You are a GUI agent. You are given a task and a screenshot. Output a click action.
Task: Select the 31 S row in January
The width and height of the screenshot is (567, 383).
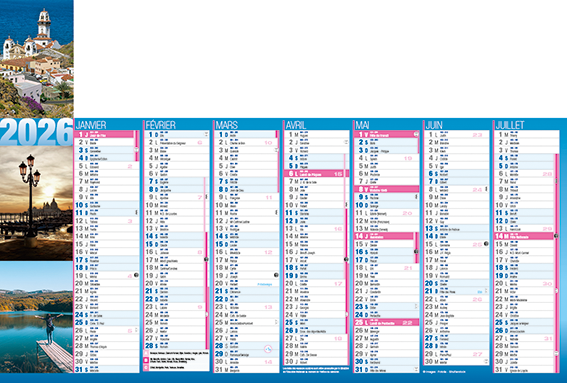coord(107,369)
